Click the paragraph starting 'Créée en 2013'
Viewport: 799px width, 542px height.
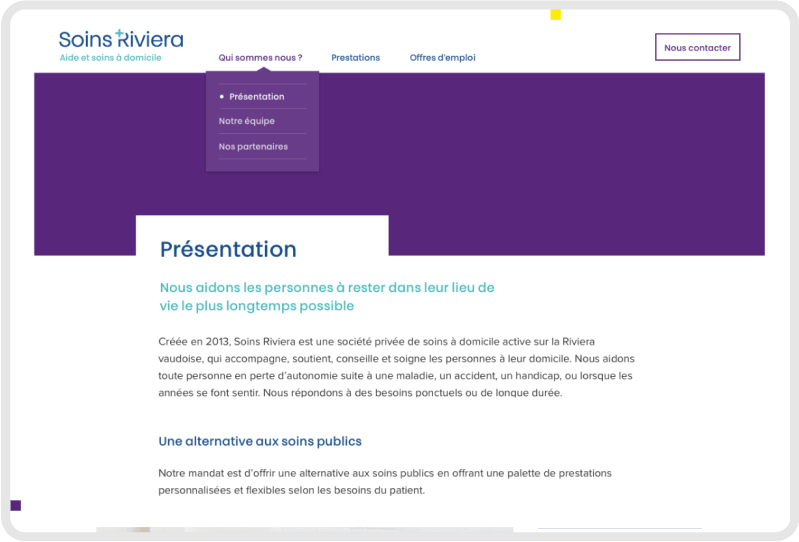(x=396, y=367)
